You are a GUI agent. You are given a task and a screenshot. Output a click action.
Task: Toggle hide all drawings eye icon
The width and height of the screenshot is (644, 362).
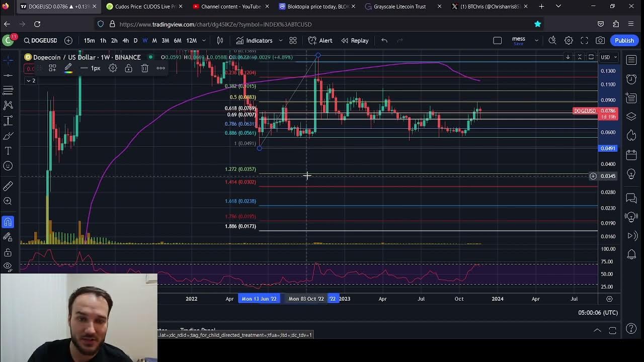pyautogui.click(x=8, y=266)
